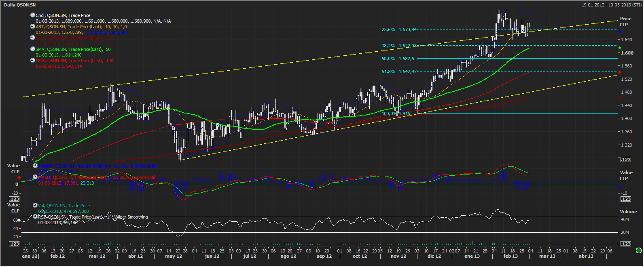Screen dimensions: 644x267
Task: Select the 61,8% Fibonacci level label
Action: 388,71
